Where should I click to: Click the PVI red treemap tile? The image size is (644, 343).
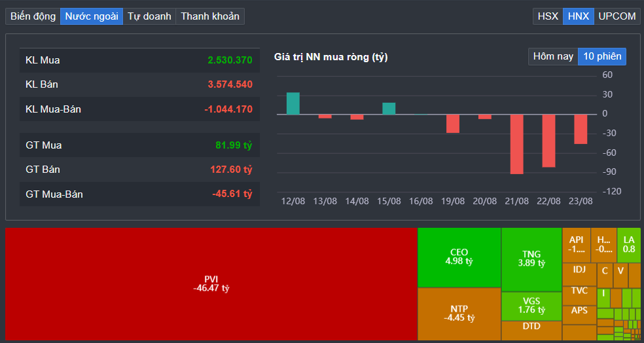click(x=211, y=283)
